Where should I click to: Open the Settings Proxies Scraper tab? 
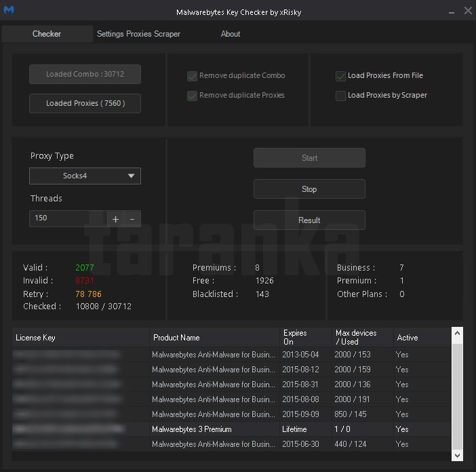(x=138, y=34)
